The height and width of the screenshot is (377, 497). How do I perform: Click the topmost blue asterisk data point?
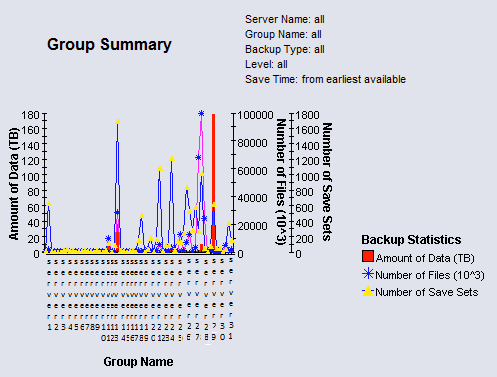click(x=201, y=114)
